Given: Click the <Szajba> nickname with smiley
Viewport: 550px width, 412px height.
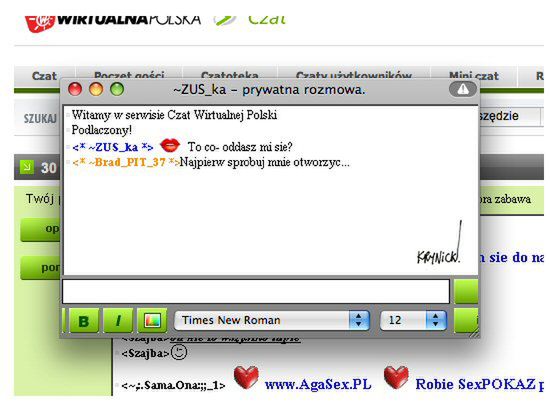Looking at the screenshot, I should (x=146, y=353).
